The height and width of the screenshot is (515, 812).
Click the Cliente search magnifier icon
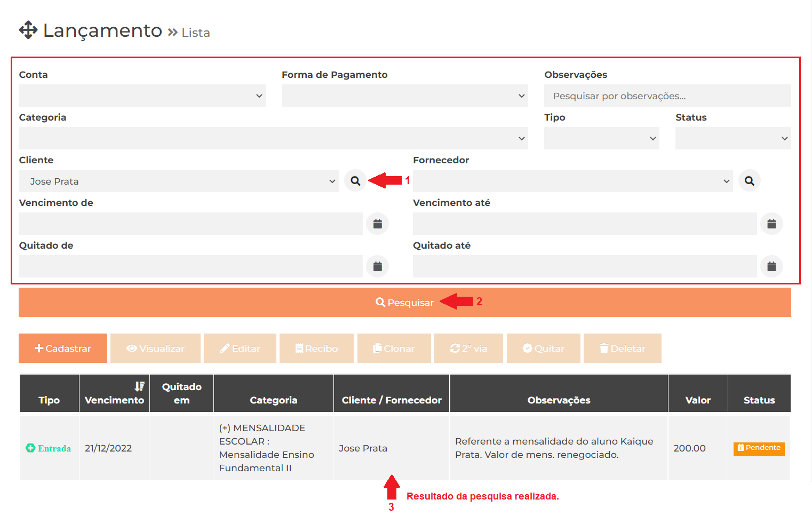[x=355, y=181]
